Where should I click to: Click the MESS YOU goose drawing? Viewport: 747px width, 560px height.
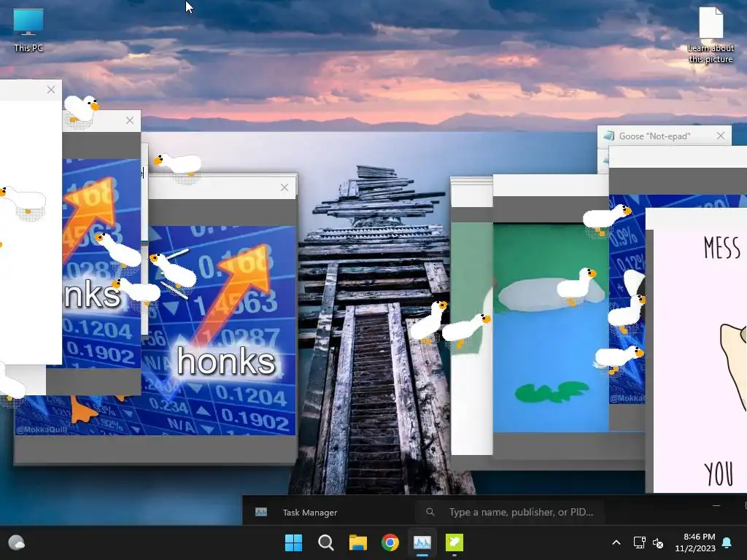(700, 361)
